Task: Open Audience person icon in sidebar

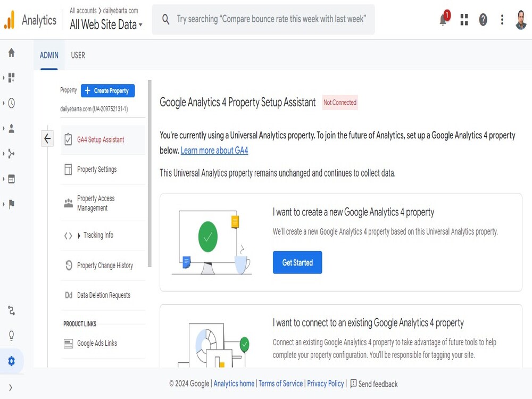Action: (11, 129)
